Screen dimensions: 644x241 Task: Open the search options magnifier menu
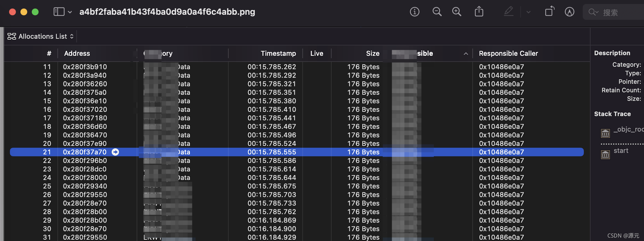pos(593,12)
